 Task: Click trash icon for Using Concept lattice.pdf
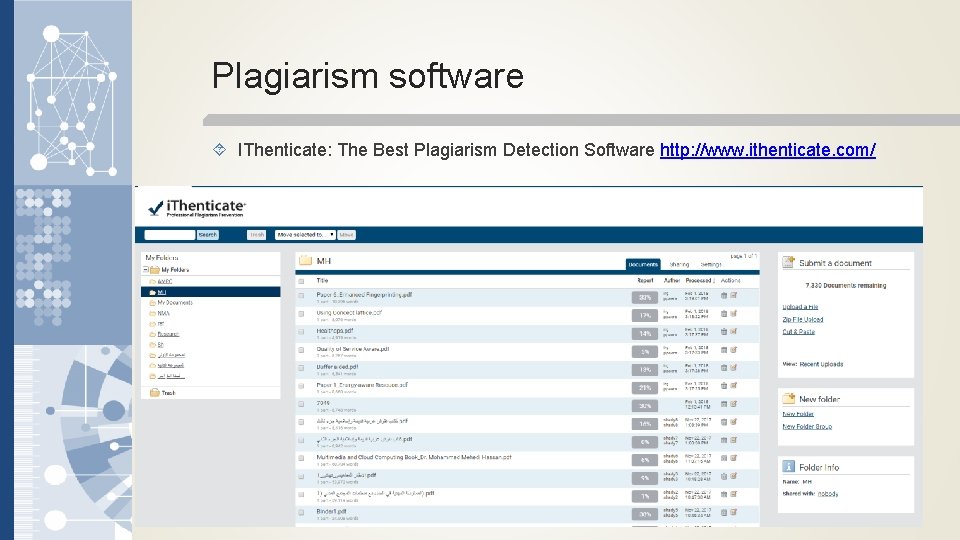(724, 313)
